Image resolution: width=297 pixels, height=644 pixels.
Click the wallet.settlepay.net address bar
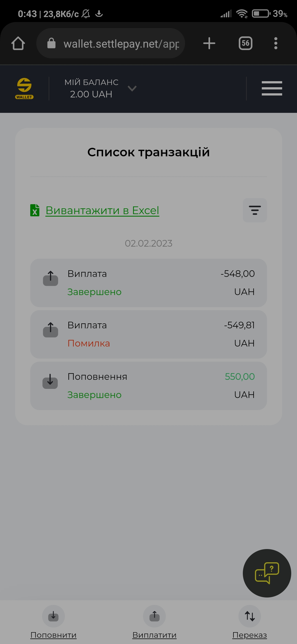111,43
